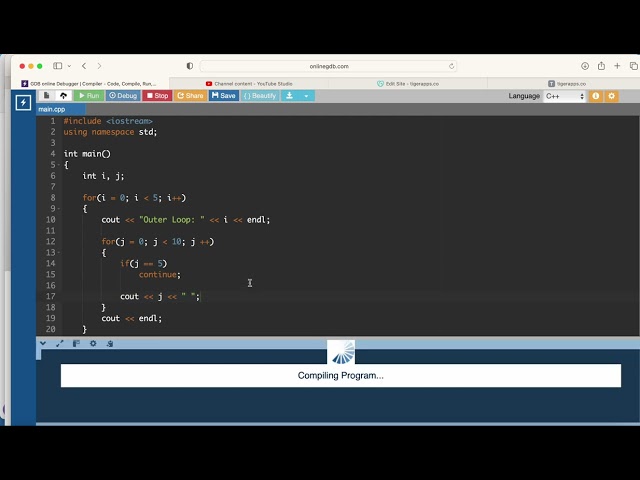Go back with Safari back arrow

[84, 66]
